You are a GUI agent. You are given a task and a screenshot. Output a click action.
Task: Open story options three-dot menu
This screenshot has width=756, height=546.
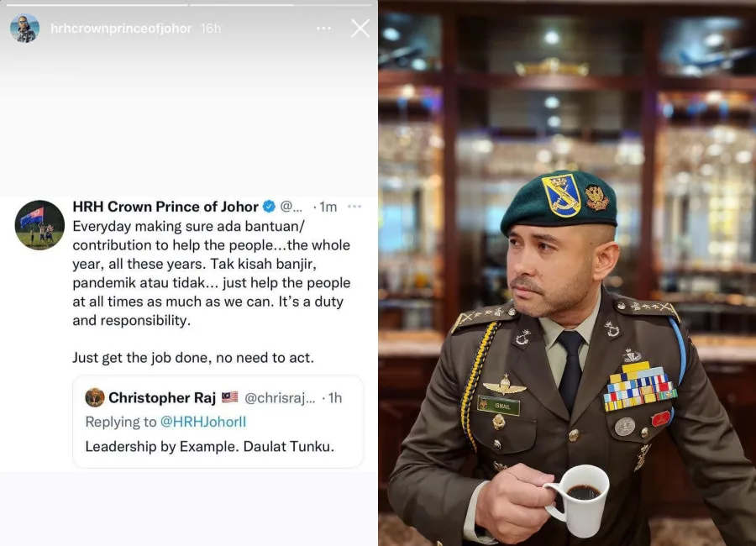point(324,29)
